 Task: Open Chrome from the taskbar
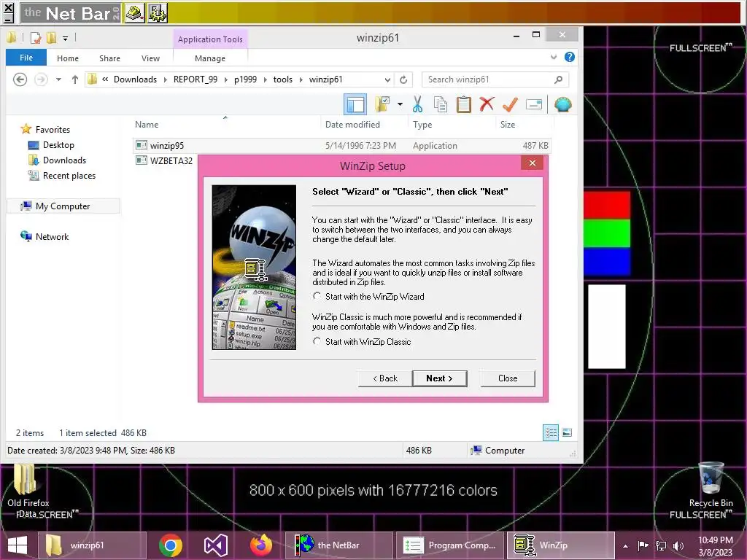171,545
